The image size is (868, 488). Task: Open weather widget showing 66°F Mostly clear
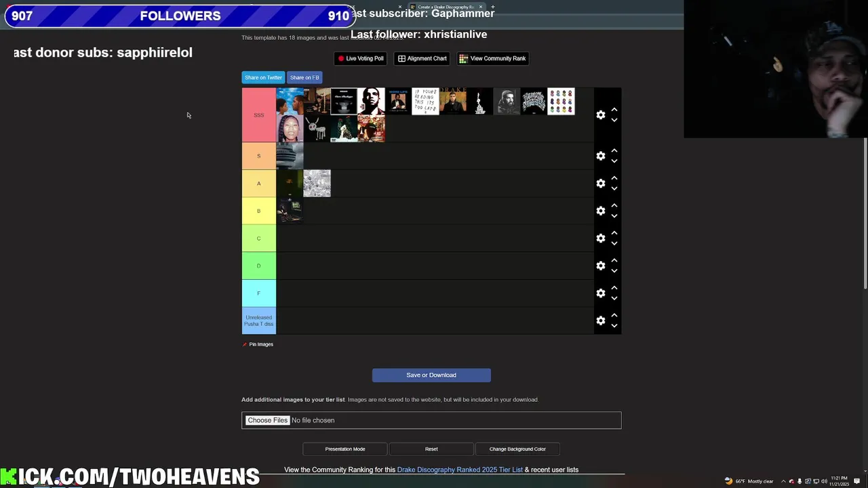coord(749,481)
